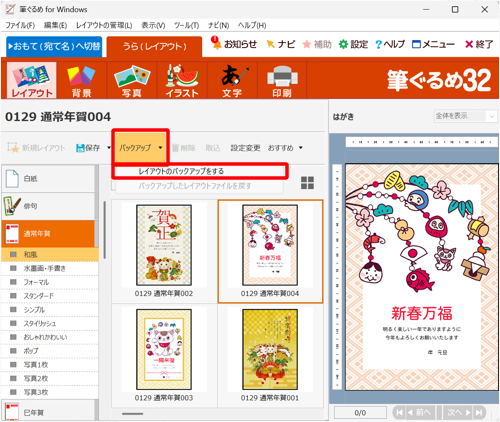500x422 pixels.
Task: Open the ツール(T) menu
Action: 186,25
